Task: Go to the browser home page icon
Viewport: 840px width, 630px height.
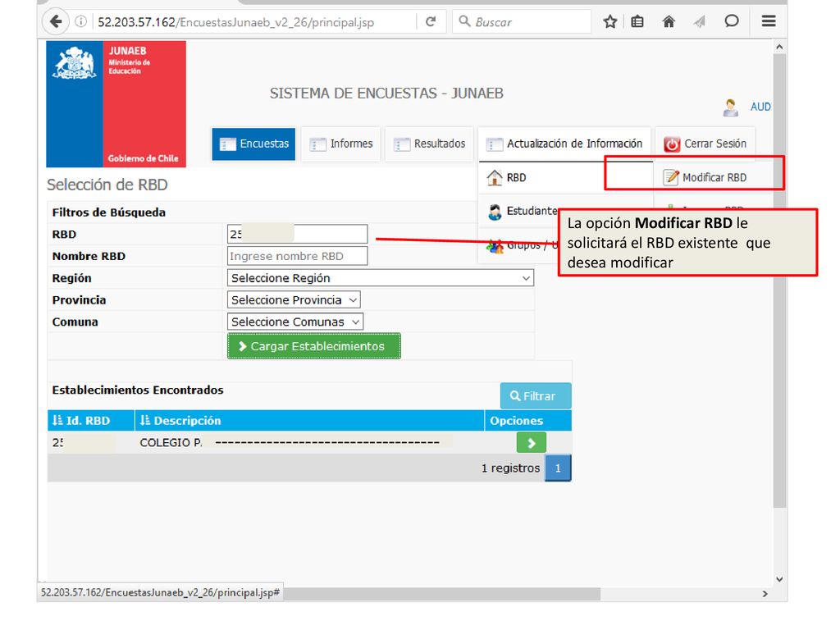Action: coord(669,22)
